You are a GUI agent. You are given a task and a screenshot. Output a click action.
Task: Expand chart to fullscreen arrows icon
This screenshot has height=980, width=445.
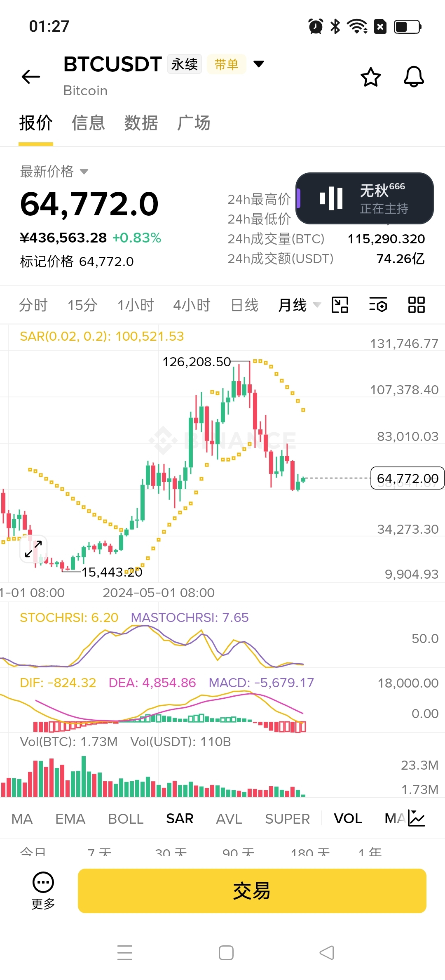33,549
